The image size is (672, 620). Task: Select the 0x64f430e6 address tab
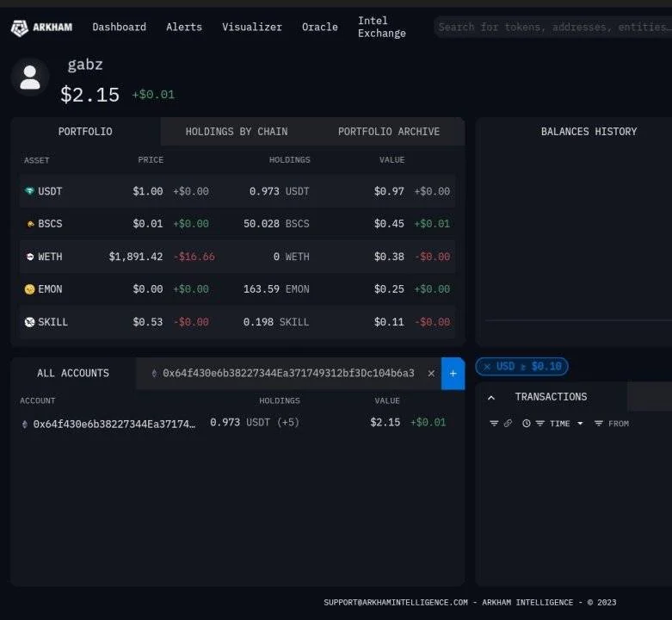click(288, 374)
